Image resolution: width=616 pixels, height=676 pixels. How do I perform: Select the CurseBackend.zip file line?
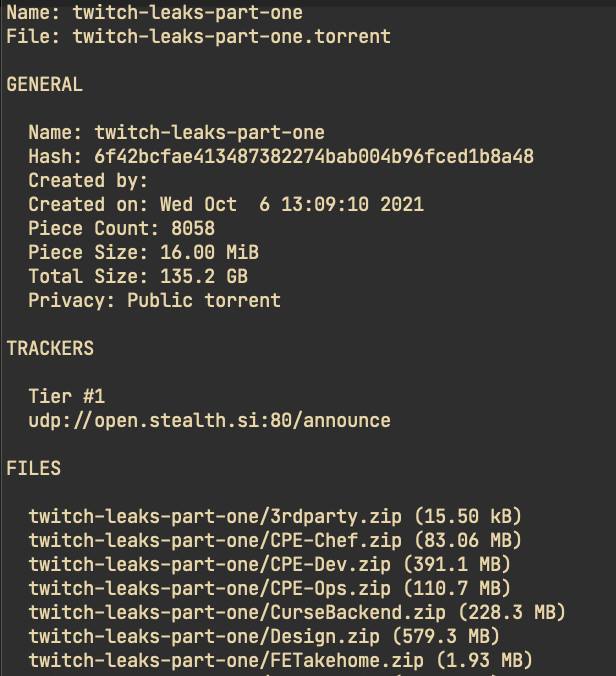[x=297, y=612]
